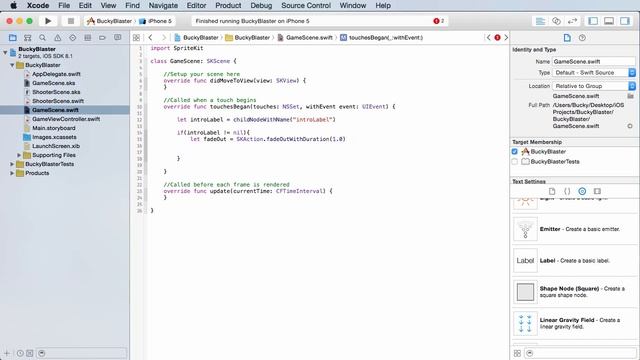Open the Issue navigator warning icon
This screenshot has width=640, height=360.
click(x=58, y=38)
